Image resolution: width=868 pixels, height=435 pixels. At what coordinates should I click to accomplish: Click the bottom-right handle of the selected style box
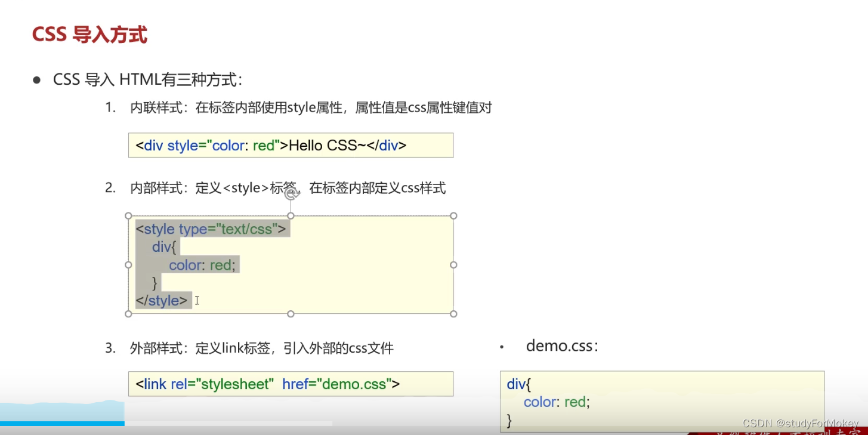pyautogui.click(x=453, y=313)
